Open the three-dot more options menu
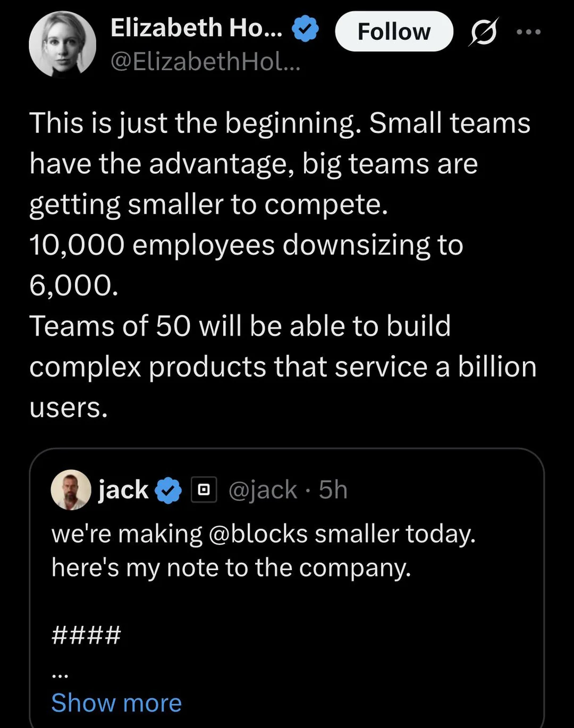 [x=529, y=32]
